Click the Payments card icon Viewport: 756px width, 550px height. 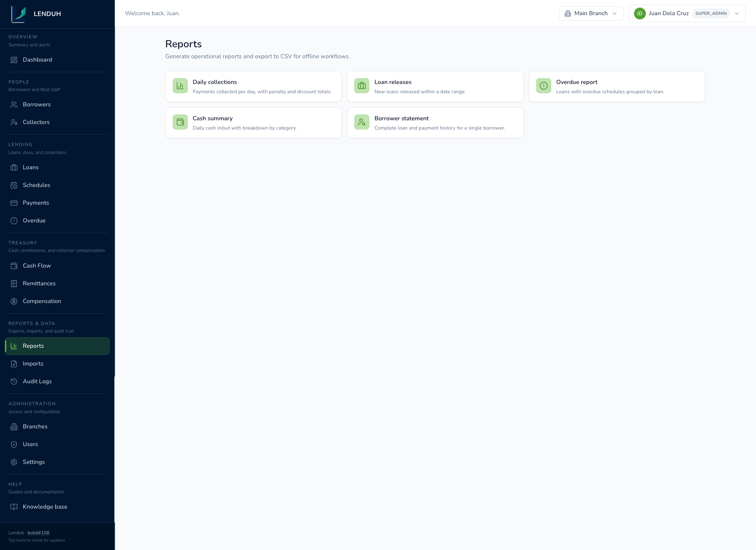tap(14, 203)
